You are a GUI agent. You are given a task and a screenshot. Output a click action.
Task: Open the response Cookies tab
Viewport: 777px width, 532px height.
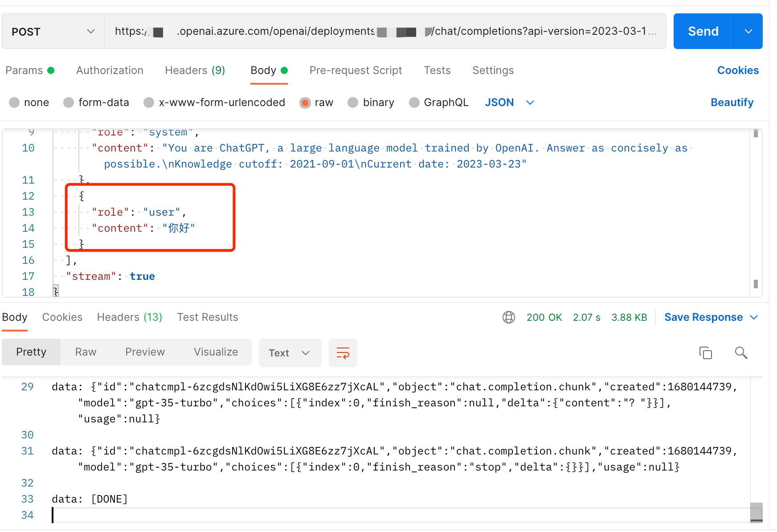[62, 317]
